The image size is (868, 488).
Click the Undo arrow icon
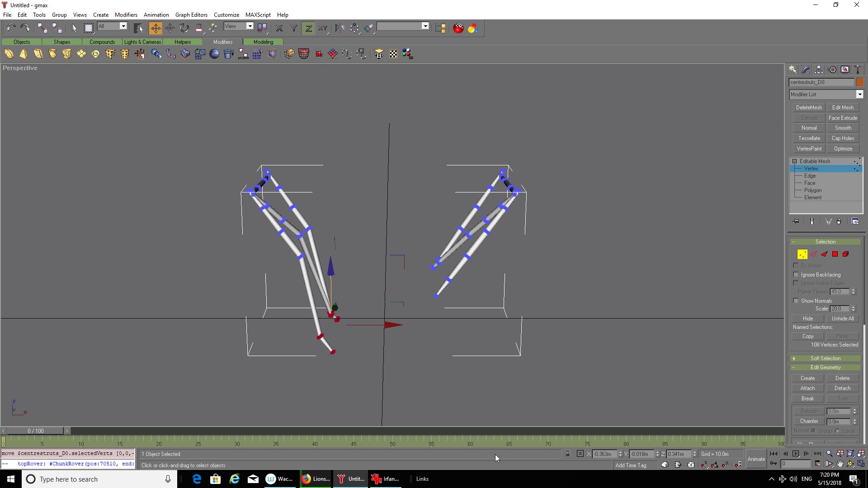point(11,28)
